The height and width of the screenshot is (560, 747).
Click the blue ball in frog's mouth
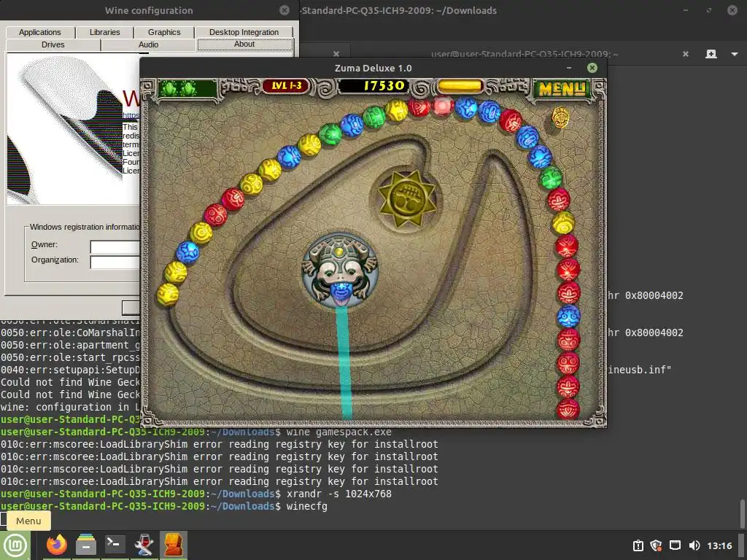tap(340, 292)
